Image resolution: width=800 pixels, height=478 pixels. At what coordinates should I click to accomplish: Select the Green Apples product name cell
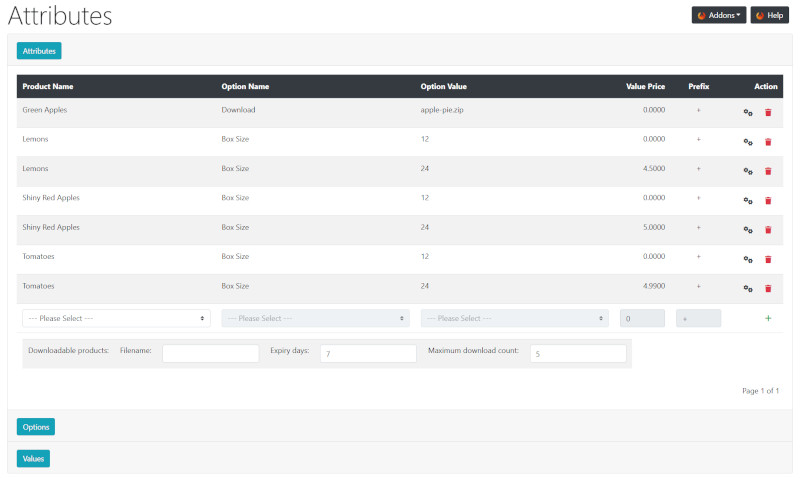[x=45, y=110]
